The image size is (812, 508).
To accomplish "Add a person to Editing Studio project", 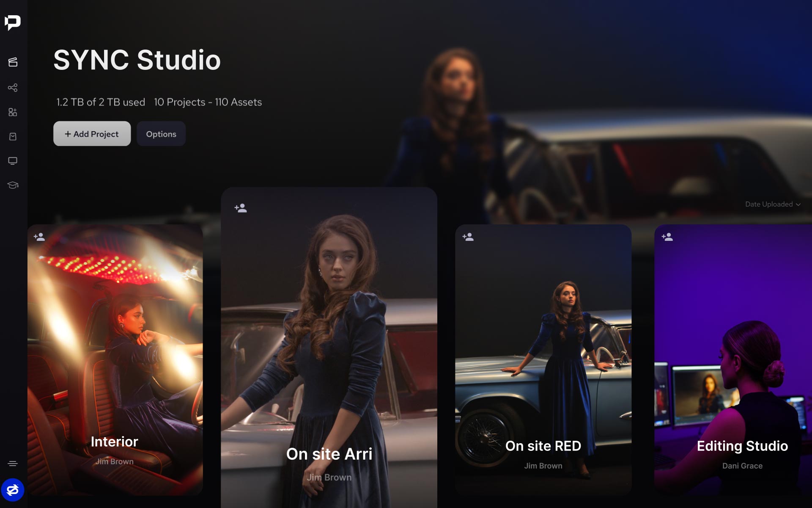I will (x=667, y=237).
